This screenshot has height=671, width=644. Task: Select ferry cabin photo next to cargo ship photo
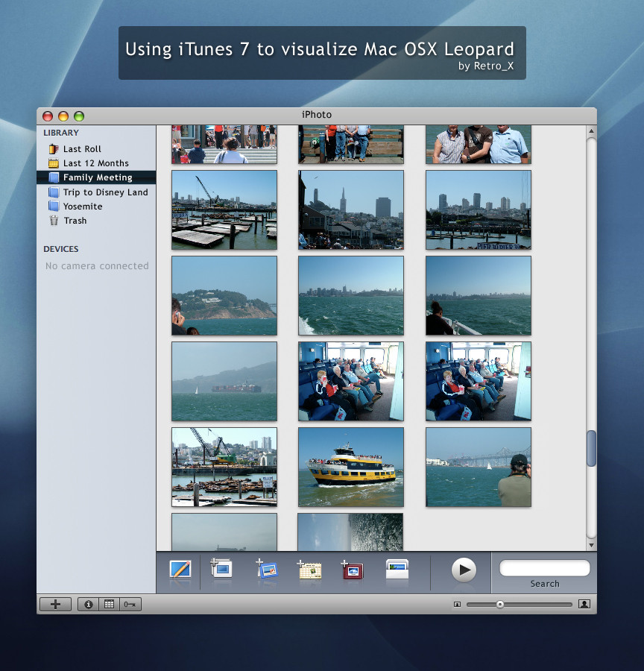pos(351,381)
